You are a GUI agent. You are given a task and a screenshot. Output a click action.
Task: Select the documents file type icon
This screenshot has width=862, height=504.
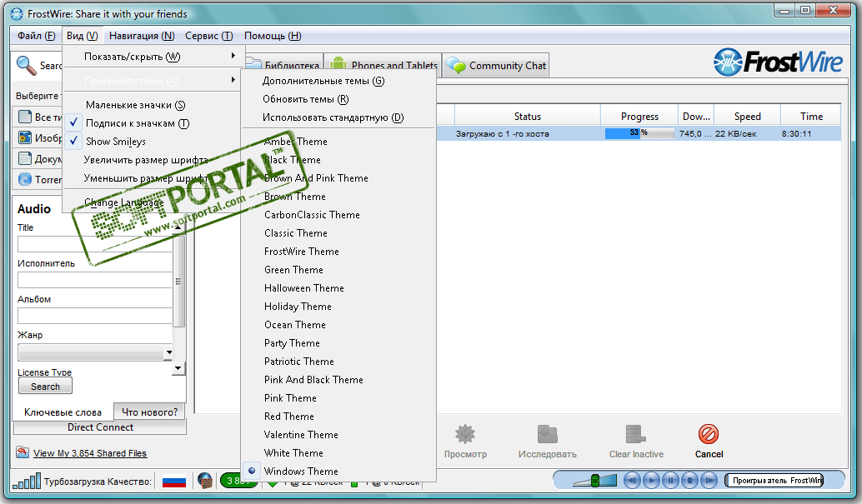coord(25,158)
